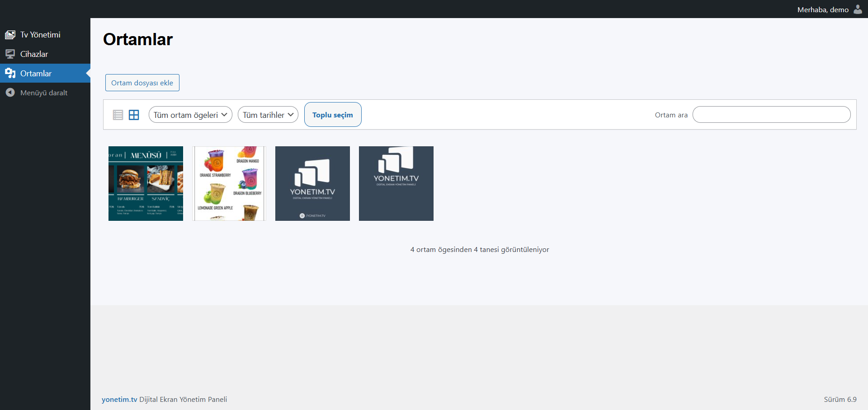Select the fruit drinks menu thumbnail
This screenshot has height=410, width=868.
click(229, 183)
